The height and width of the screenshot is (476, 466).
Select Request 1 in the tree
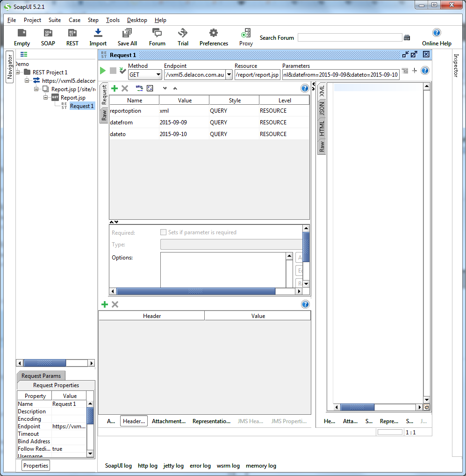click(x=82, y=106)
